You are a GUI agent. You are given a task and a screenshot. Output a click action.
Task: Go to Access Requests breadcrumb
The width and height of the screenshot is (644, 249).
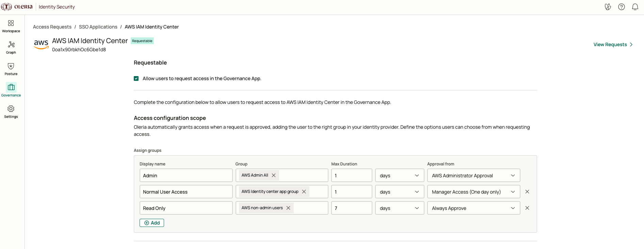(52, 27)
